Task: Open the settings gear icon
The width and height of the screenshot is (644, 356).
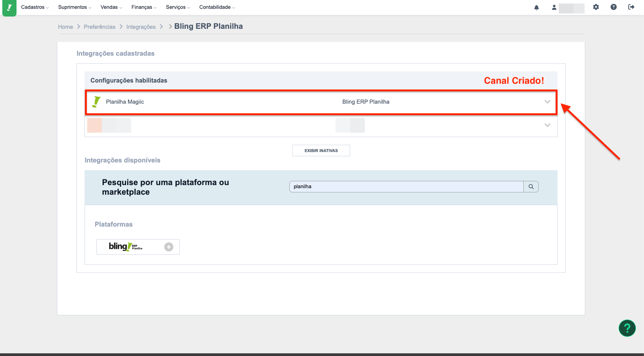Action: click(x=596, y=7)
